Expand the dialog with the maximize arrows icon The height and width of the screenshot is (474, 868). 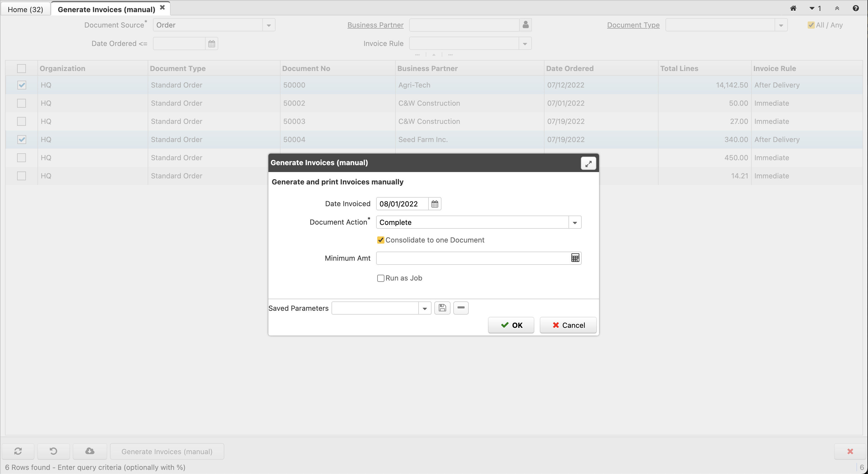(x=588, y=163)
